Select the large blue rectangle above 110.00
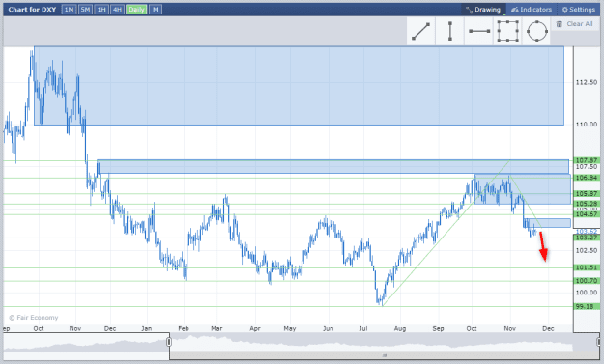Viewport: 604px width, 364px height. [299, 85]
